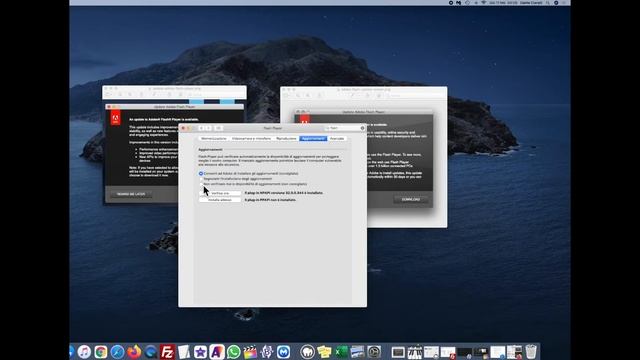Click the Installa adesso button

pos(220,200)
